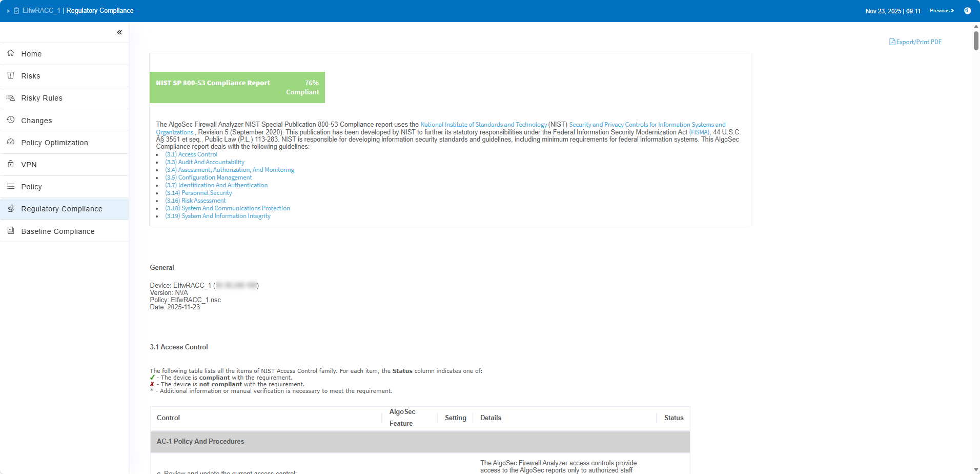The image size is (980, 474).
Task: Open the (3.16) Risk Assessment link
Action: 195,201
